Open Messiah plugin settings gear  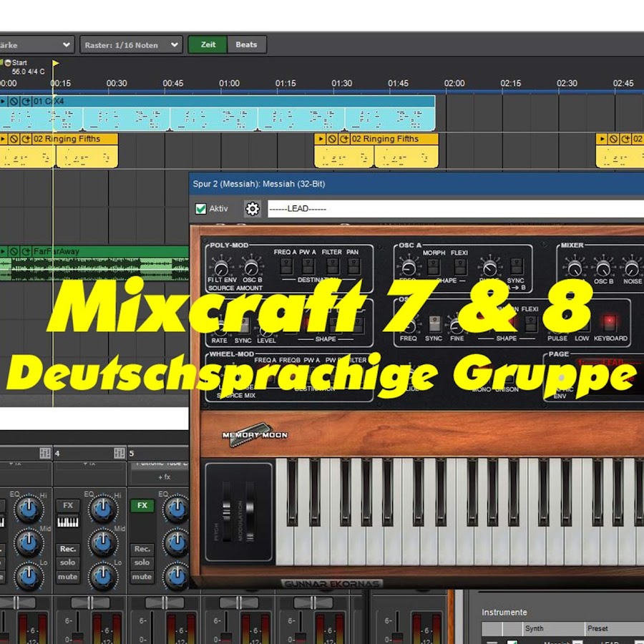(252, 209)
